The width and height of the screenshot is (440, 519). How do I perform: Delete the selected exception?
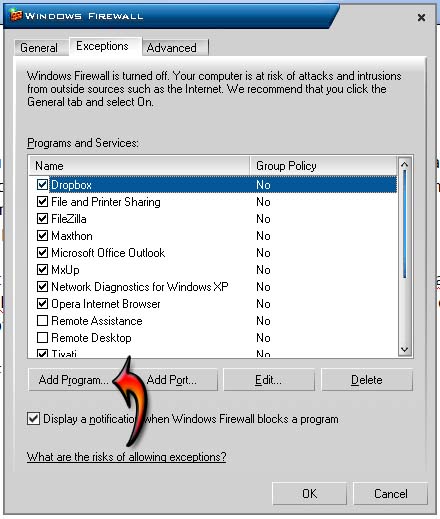(367, 380)
